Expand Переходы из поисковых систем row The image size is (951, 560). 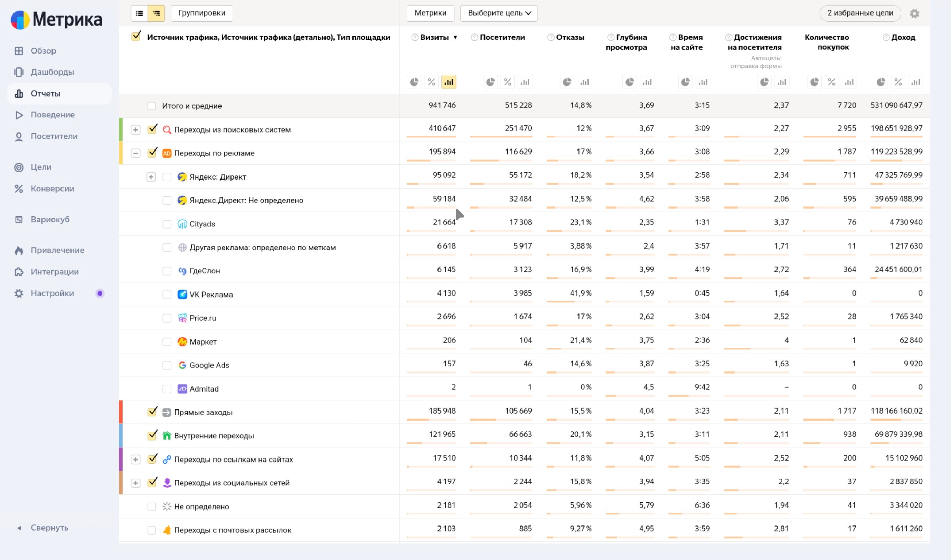(x=135, y=130)
